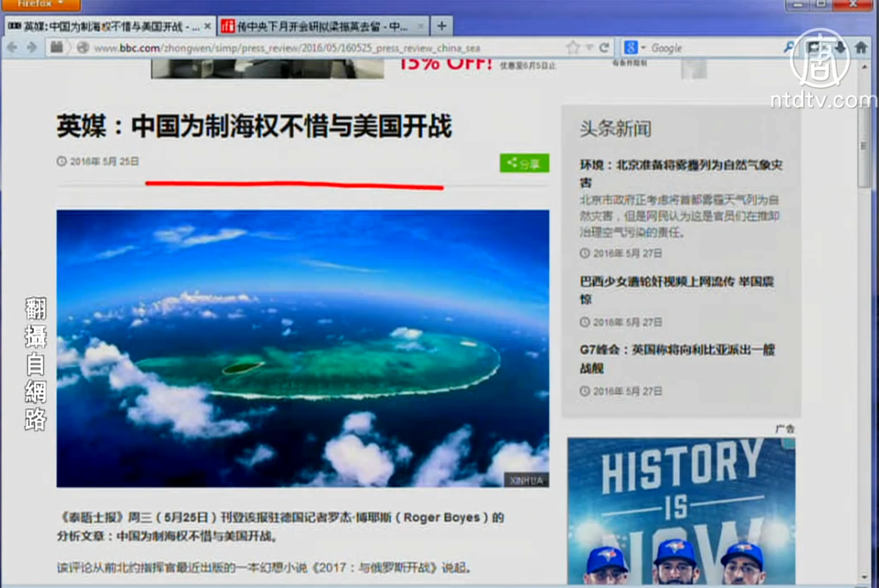Open the URL history dropdown arrow
Image resolution: width=879 pixels, height=588 pixels.
589,48
